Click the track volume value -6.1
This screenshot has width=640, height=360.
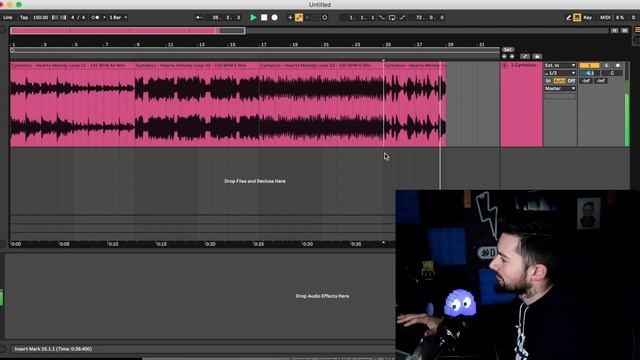coord(589,73)
